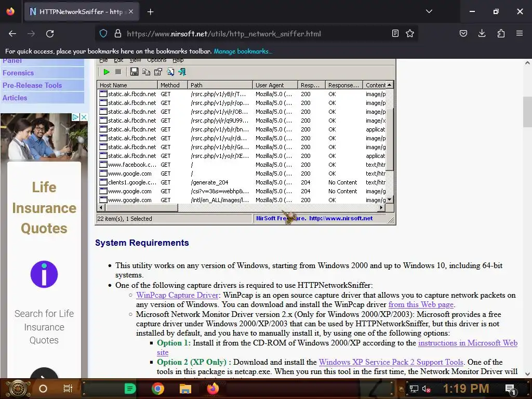Click the /generate_204 path cell
Image resolution: width=532 pixels, height=399 pixels.
click(x=209, y=182)
